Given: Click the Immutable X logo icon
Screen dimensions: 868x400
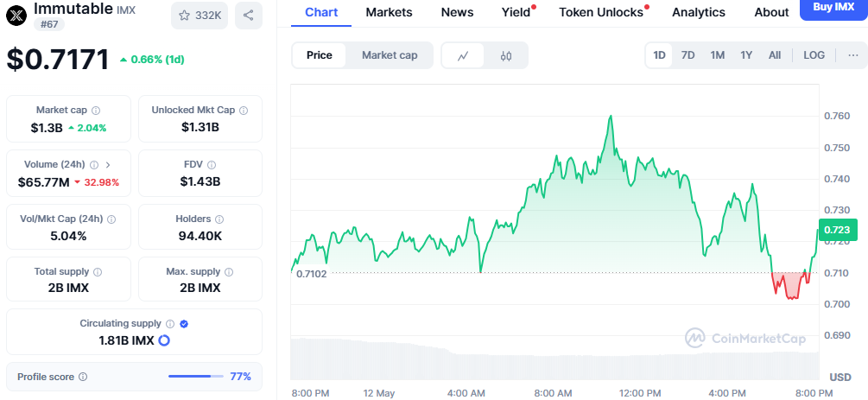Looking at the screenshot, I should [x=16, y=15].
